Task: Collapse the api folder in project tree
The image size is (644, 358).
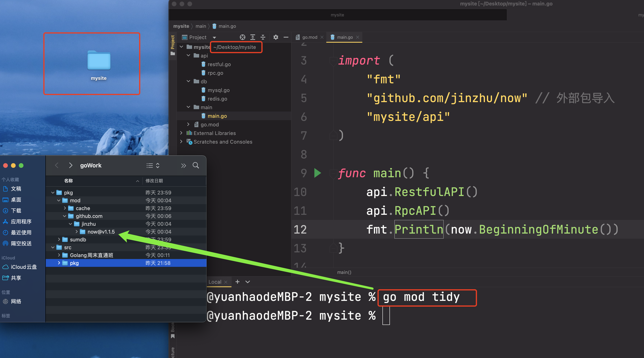Action: (189, 56)
